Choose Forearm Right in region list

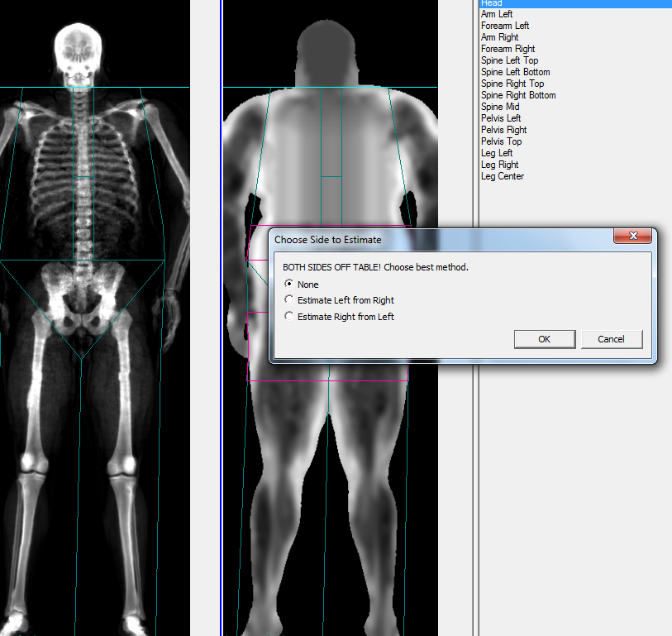pos(508,49)
